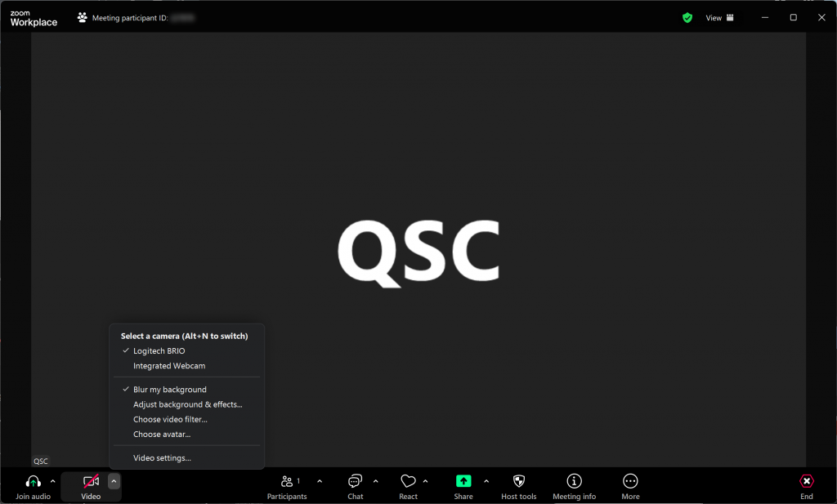Choose Adjust background & effects...
The image size is (837, 504).
187,404
